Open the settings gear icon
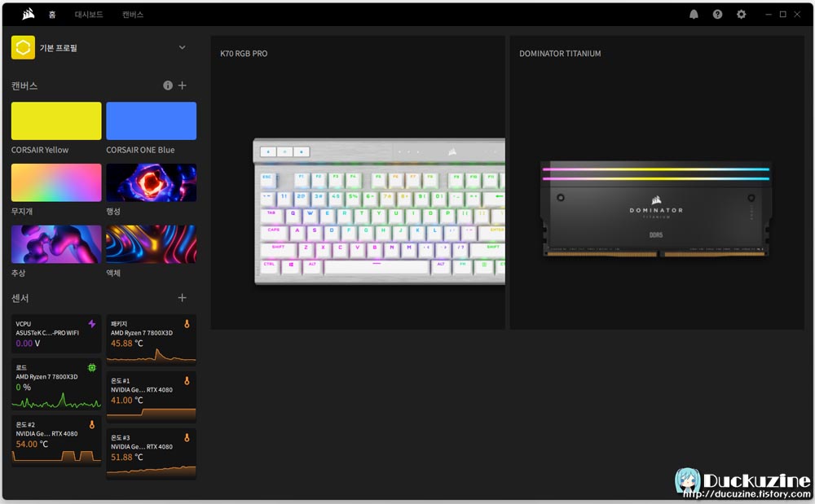 pyautogui.click(x=741, y=15)
